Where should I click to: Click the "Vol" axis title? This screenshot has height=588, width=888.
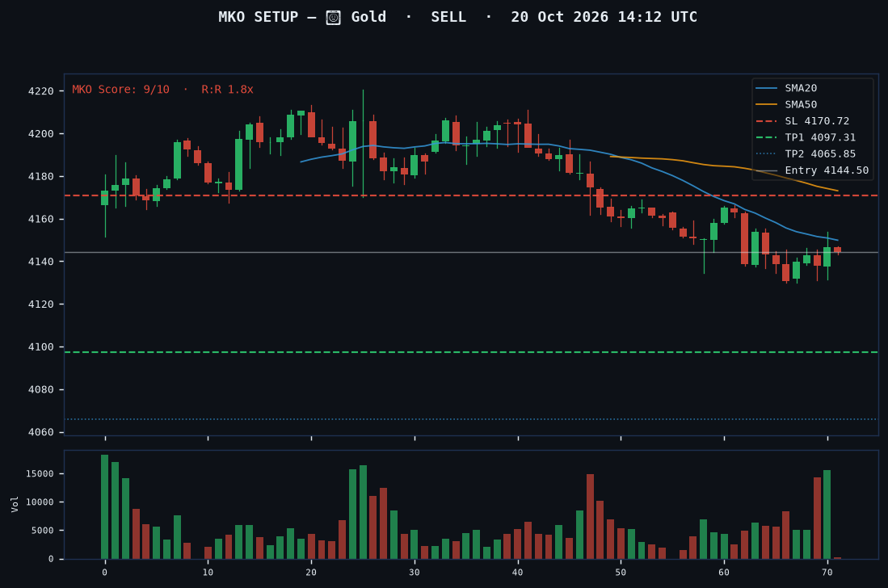[15, 504]
